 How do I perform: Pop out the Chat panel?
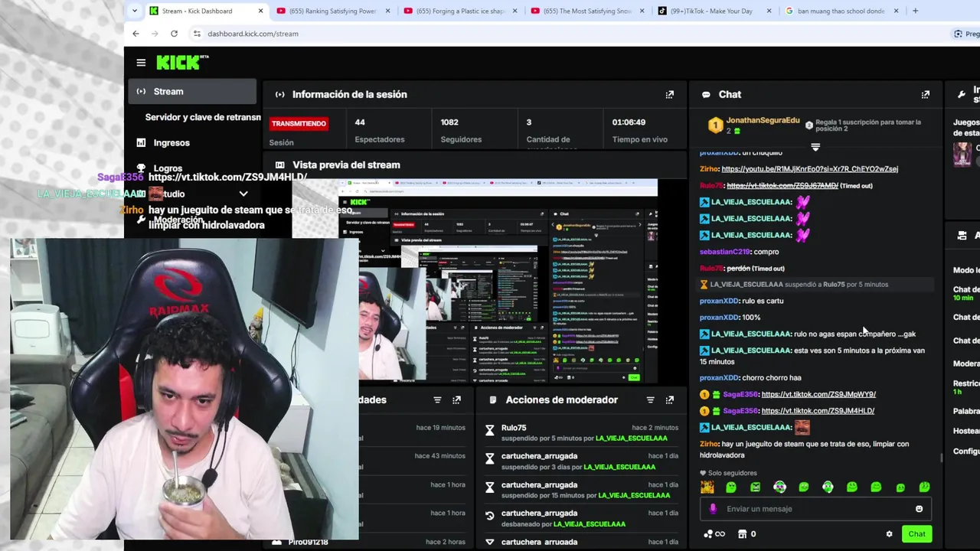(x=926, y=94)
